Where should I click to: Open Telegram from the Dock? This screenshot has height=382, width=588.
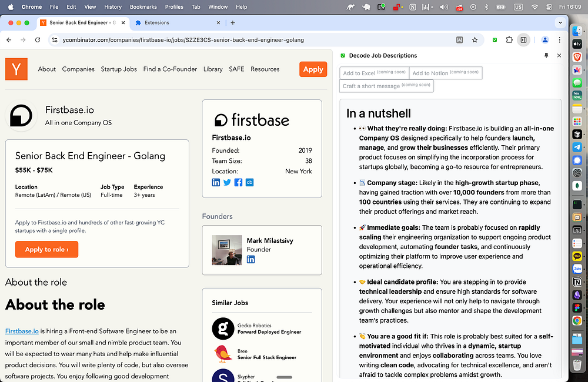577,147
